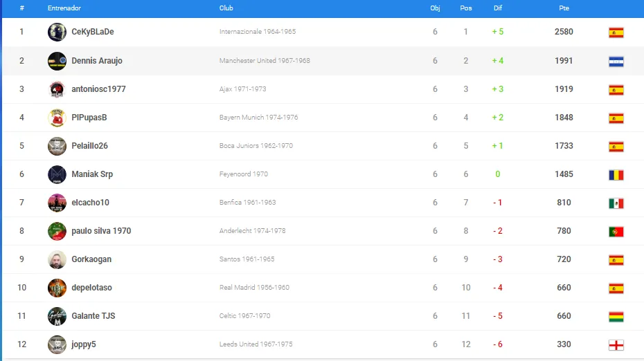
Task: Click joppy5's avatar
Action: coord(57,344)
